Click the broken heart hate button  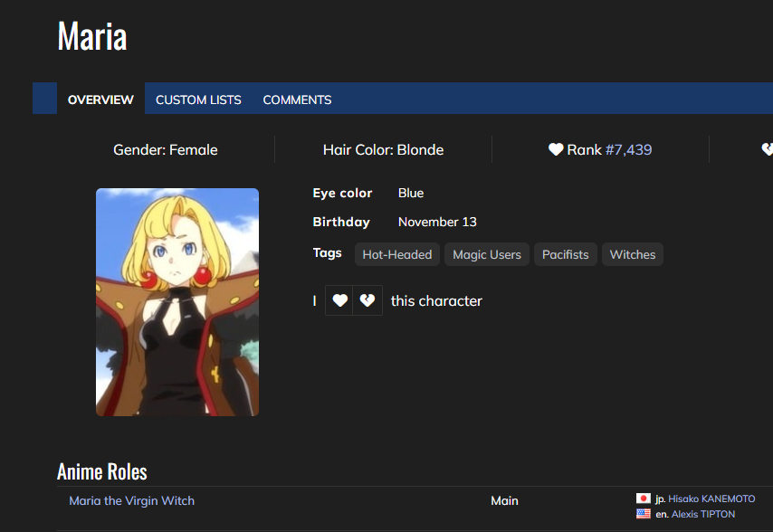tap(367, 300)
